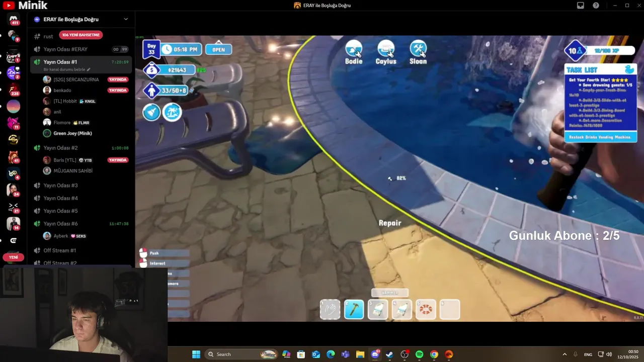This screenshot has width=644, height=362.
Task: Join Yayın Odası #ERAY voice channel
Action: coord(65,49)
